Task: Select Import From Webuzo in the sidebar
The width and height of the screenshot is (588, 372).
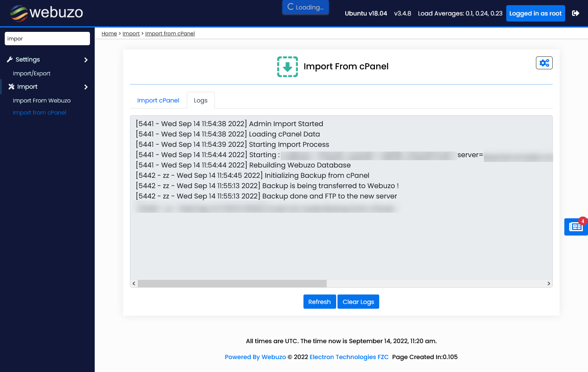Action: click(x=42, y=100)
